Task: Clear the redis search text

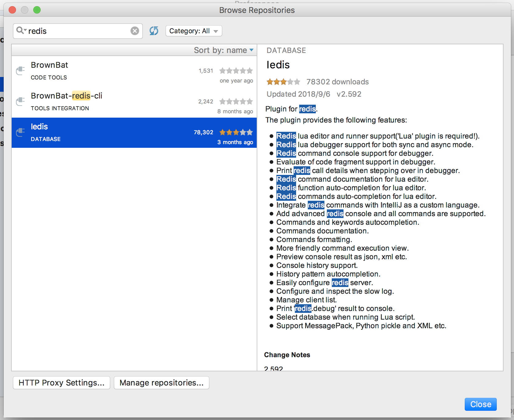Action: [x=135, y=31]
